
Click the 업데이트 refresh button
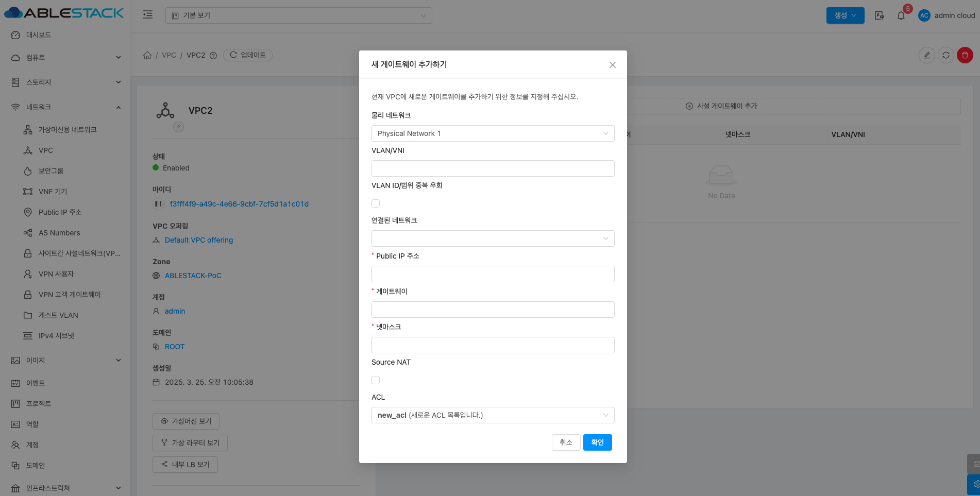[x=248, y=55]
